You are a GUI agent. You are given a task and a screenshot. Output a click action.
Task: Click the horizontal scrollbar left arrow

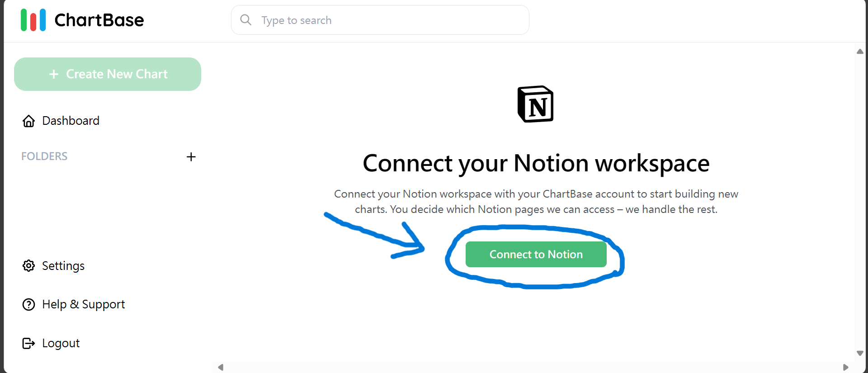pyautogui.click(x=220, y=367)
